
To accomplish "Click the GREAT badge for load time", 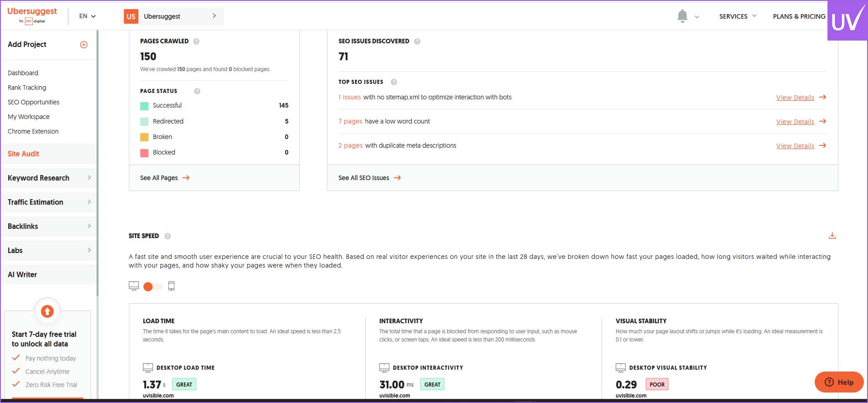I will pyautogui.click(x=184, y=384).
